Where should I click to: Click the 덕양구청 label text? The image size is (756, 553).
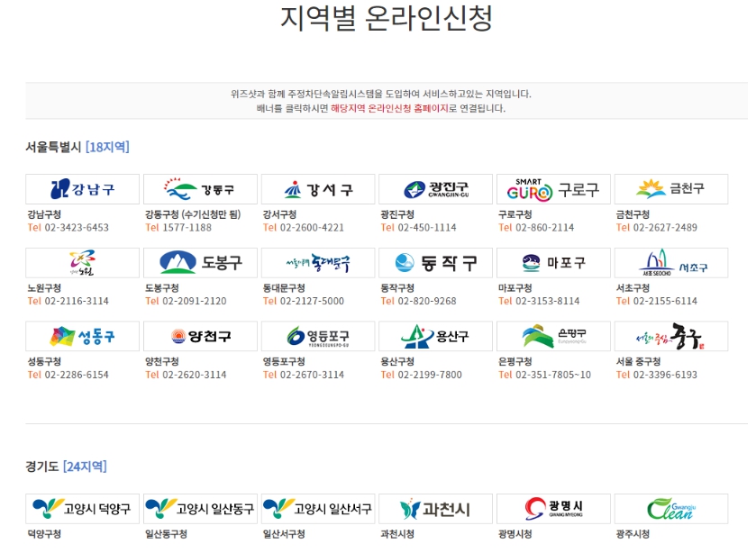(x=44, y=534)
